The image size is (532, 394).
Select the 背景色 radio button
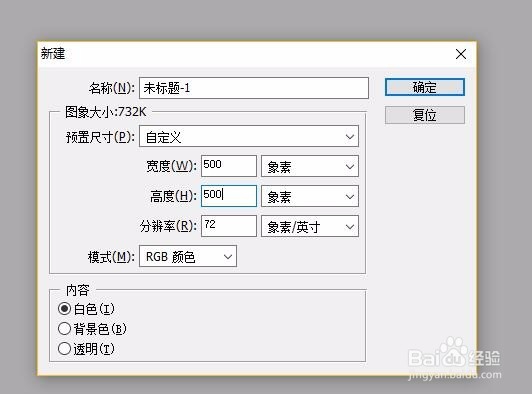point(64,329)
